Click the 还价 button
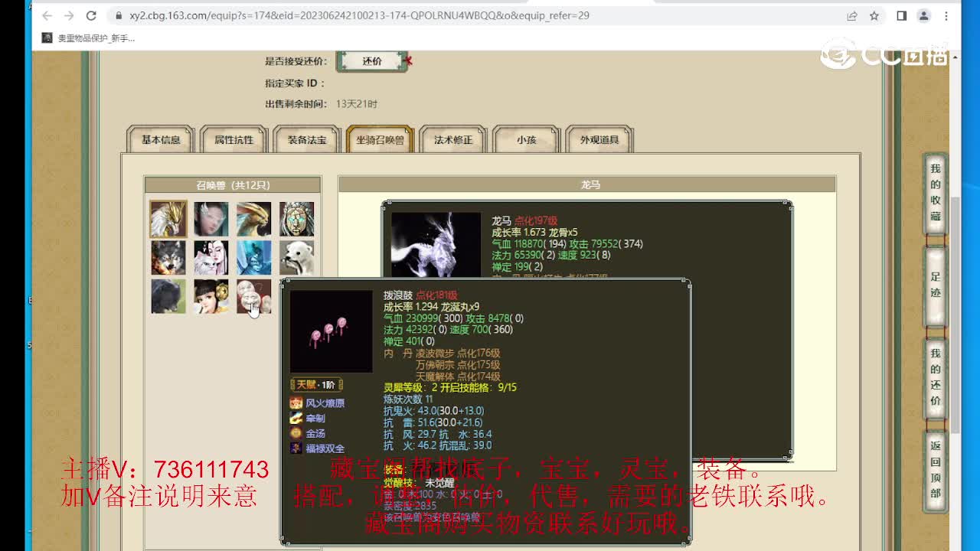Image resolution: width=980 pixels, height=551 pixels. tap(373, 60)
